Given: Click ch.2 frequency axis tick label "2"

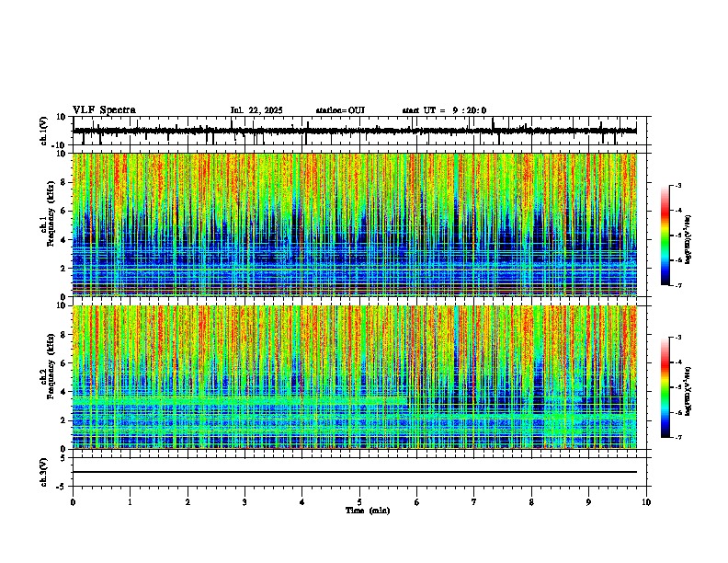Looking at the screenshot, I should pyautogui.click(x=64, y=420).
